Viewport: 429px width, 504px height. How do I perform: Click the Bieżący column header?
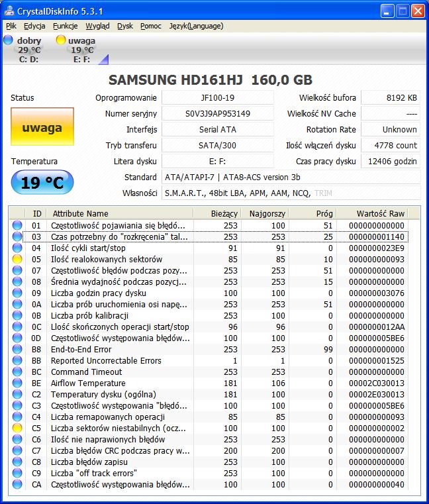(x=217, y=213)
